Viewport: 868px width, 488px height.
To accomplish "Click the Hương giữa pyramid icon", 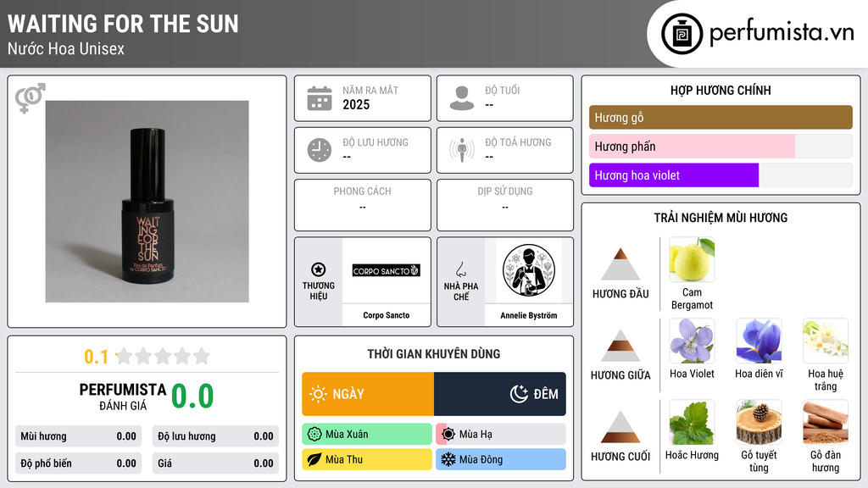I will click(620, 346).
